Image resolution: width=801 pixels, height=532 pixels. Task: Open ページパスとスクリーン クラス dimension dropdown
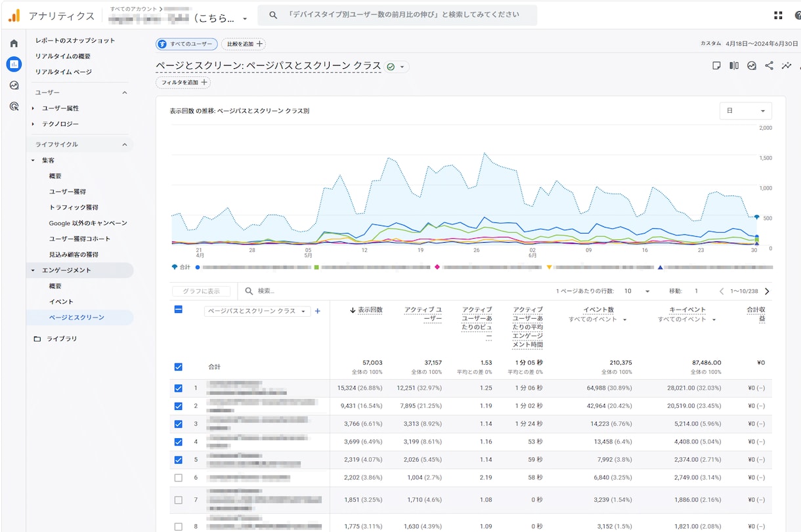coord(257,311)
